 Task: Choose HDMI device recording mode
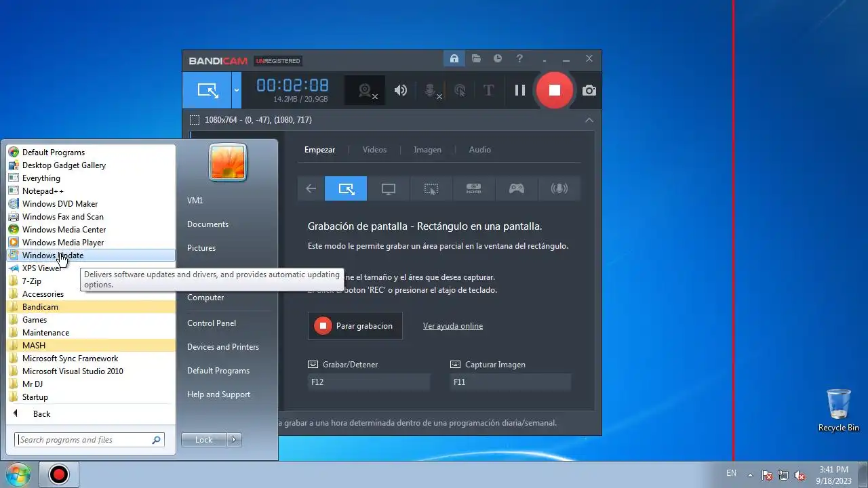(x=474, y=188)
